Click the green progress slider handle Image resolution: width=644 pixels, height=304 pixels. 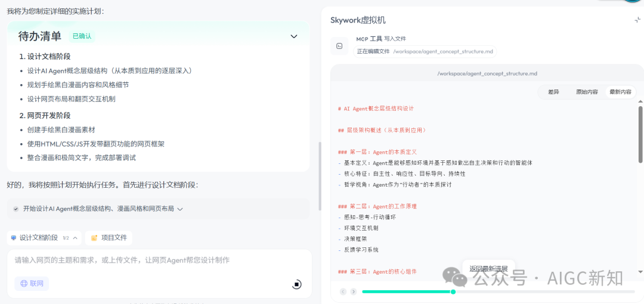point(453,291)
